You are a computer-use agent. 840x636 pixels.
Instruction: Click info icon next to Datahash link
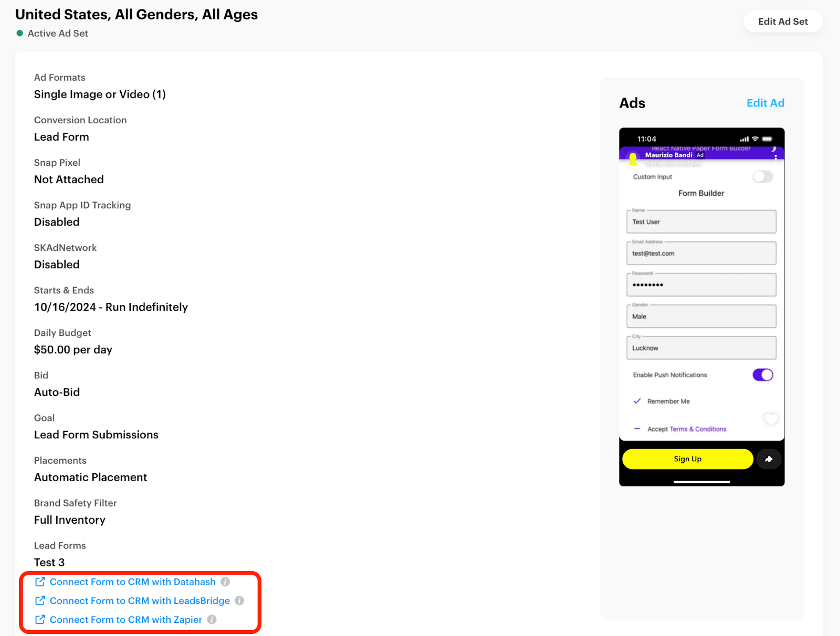click(225, 581)
